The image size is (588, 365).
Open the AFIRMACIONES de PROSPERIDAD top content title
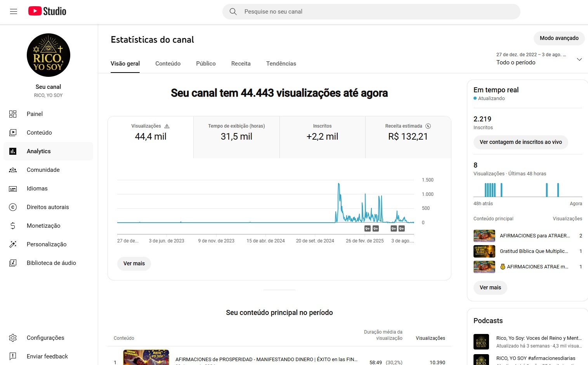[x=266, y=360]
